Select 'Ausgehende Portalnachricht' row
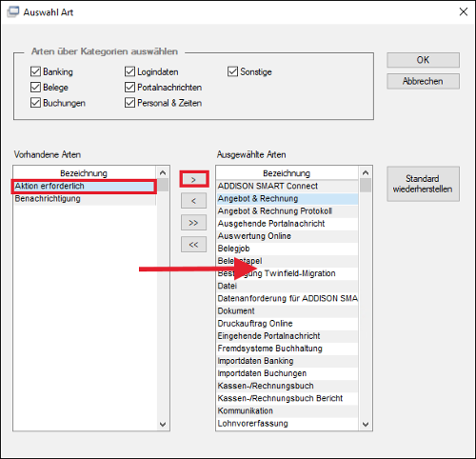 click(x=288, y=224)
